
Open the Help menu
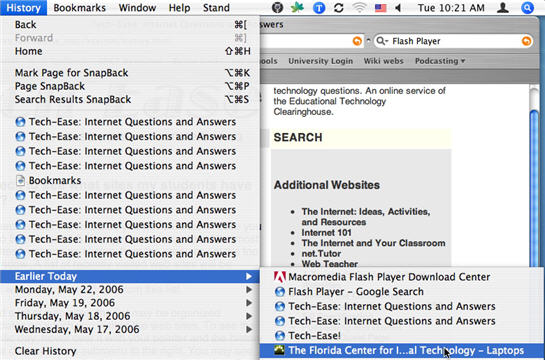179,8
